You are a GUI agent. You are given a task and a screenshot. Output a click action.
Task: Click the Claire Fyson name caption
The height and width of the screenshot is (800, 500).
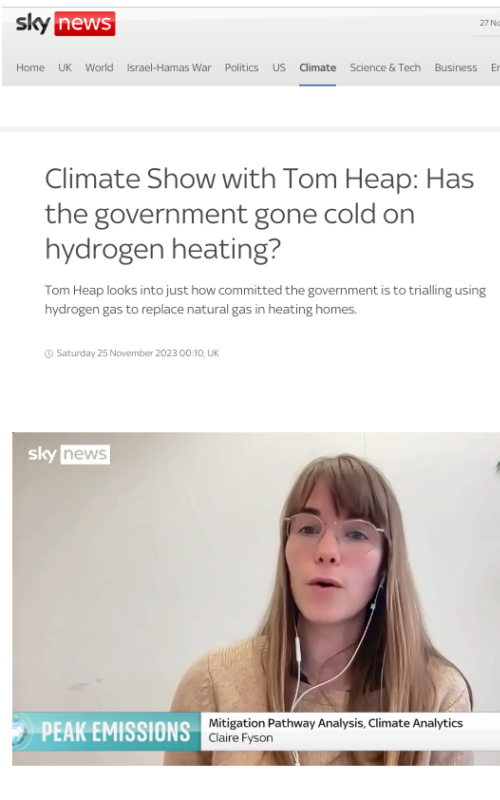pyautogui.click(x=241, y=738)
